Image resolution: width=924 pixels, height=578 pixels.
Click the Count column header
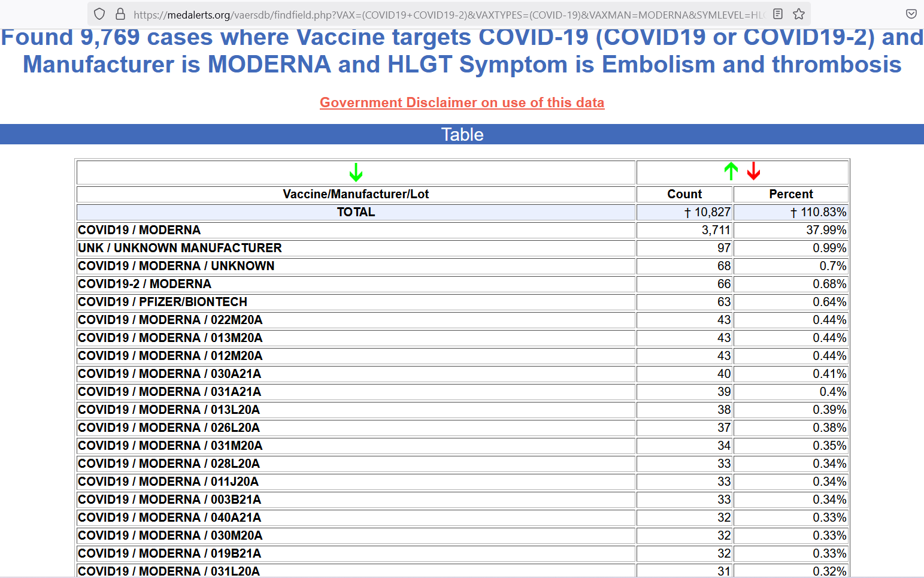tap(684, 194)
